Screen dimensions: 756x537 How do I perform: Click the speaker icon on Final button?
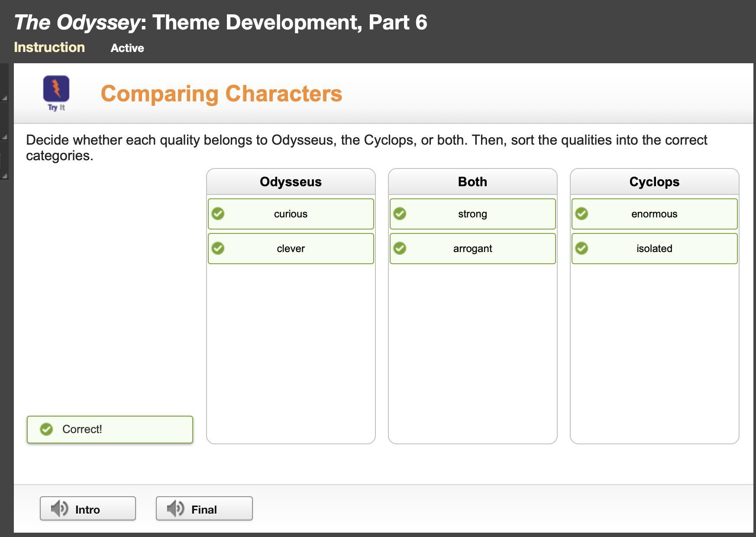point(175,508)
